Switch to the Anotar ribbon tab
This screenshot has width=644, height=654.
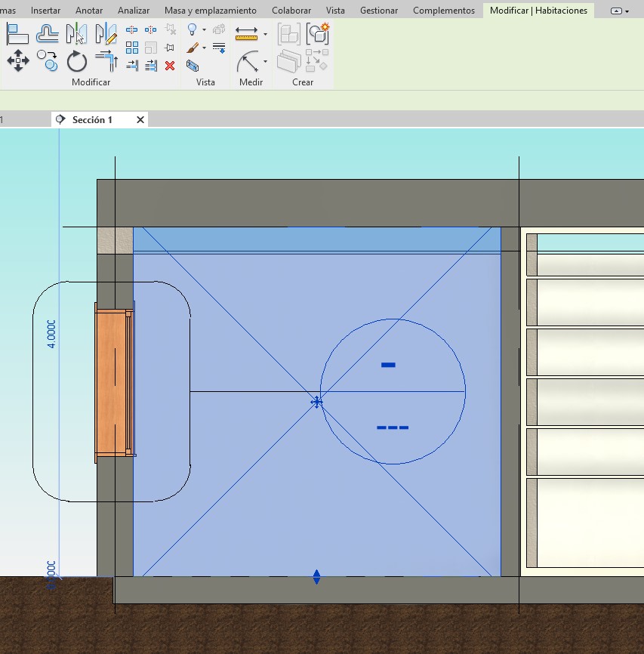(x=89, y=11)
